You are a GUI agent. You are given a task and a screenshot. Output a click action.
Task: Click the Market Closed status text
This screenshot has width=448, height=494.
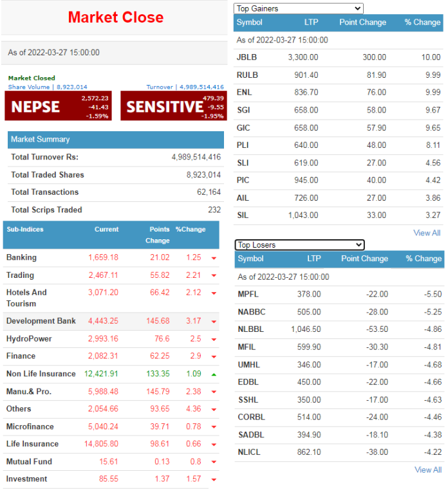point(32,78)
